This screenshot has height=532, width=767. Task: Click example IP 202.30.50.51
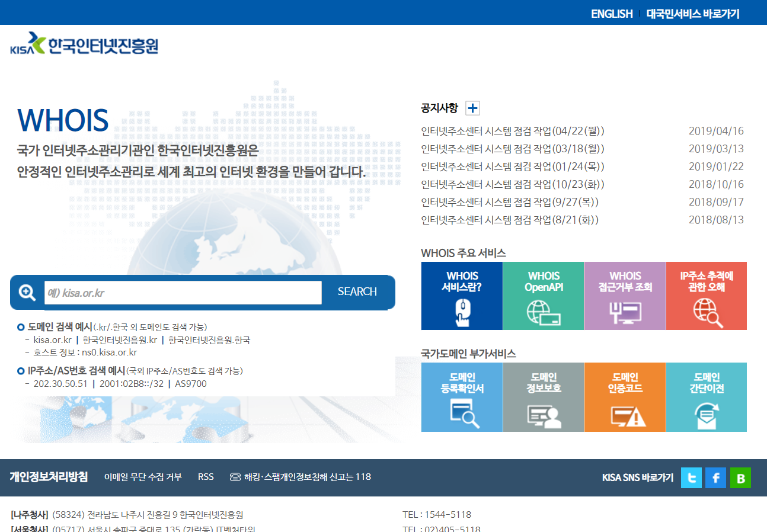[x=60, y=383]
